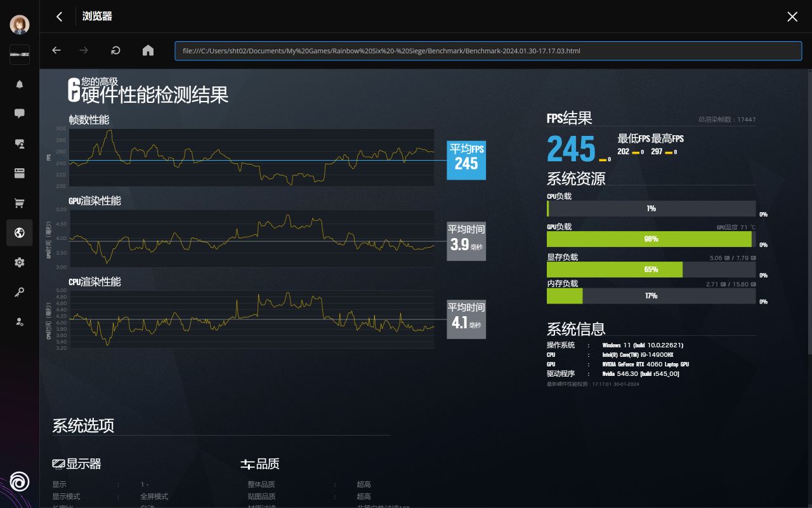
Task: Open the store shopping cart
Action: coord(20,203)
